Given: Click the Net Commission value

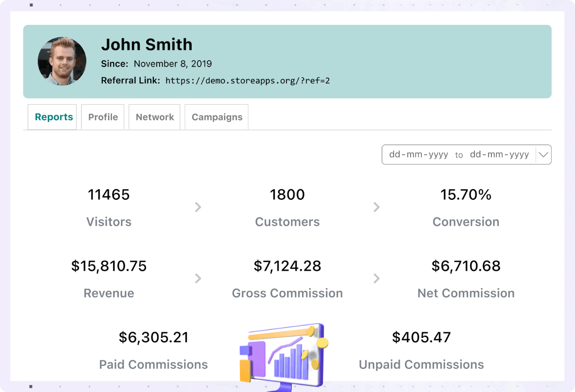Looking at the screenshot, I should click(x=466, y=266).
